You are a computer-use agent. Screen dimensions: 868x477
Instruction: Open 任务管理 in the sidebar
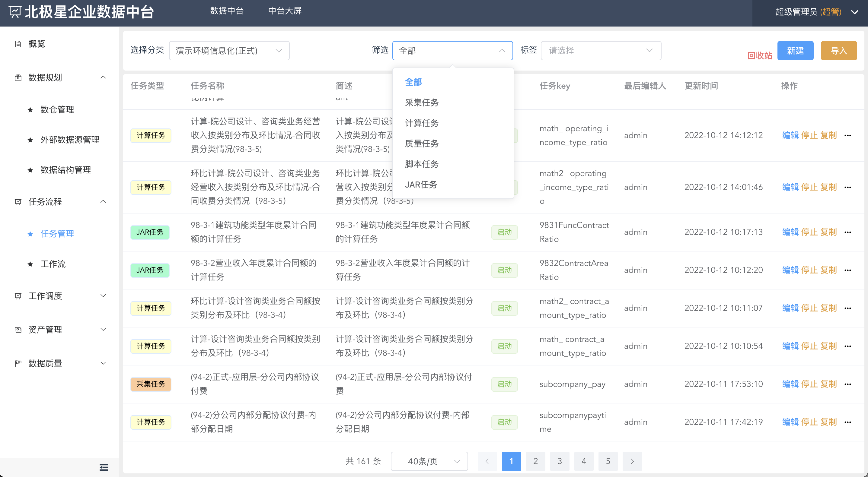click(57, 234)
